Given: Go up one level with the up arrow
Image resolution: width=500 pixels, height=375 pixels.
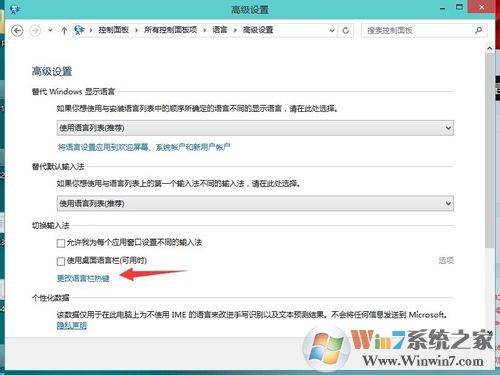Looking at the screenshot, I should (64, 31).
